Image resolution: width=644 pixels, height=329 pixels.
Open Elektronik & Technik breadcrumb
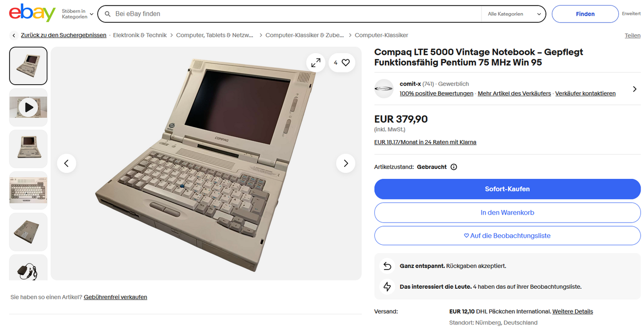click(x=140, y=35)
